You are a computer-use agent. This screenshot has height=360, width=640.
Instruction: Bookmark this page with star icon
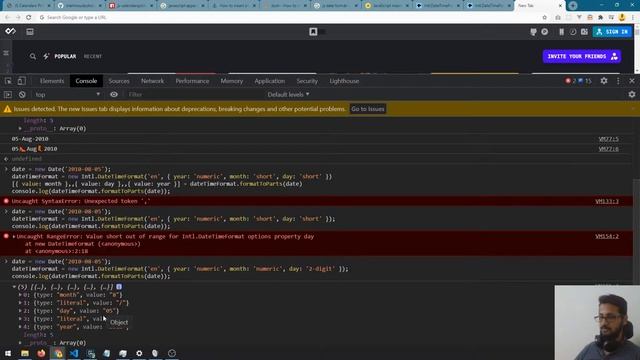(x=544, y=18)
